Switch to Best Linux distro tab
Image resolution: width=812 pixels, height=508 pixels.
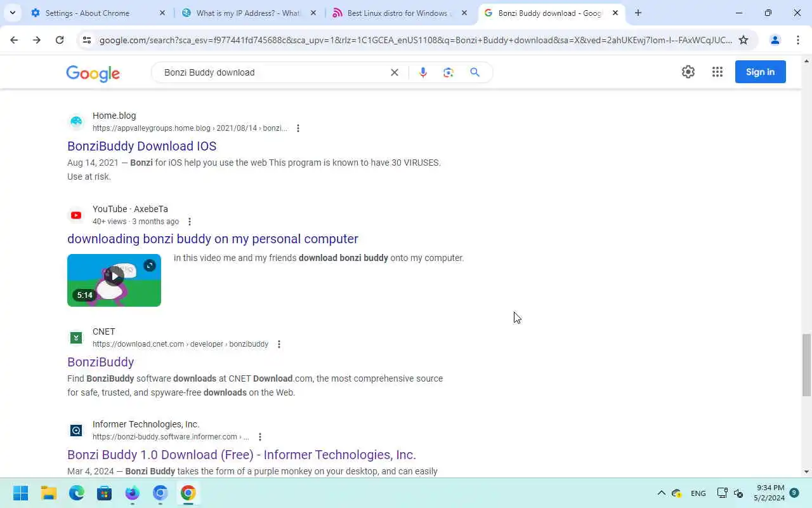pos(400,13)
